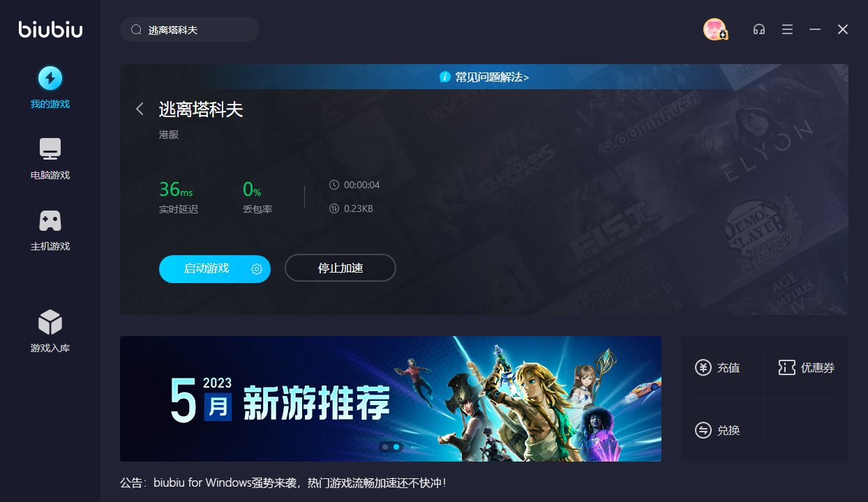Screen dimensions: 868x502
Task: Click the search magnifier icon
Action: click(136, 30)
